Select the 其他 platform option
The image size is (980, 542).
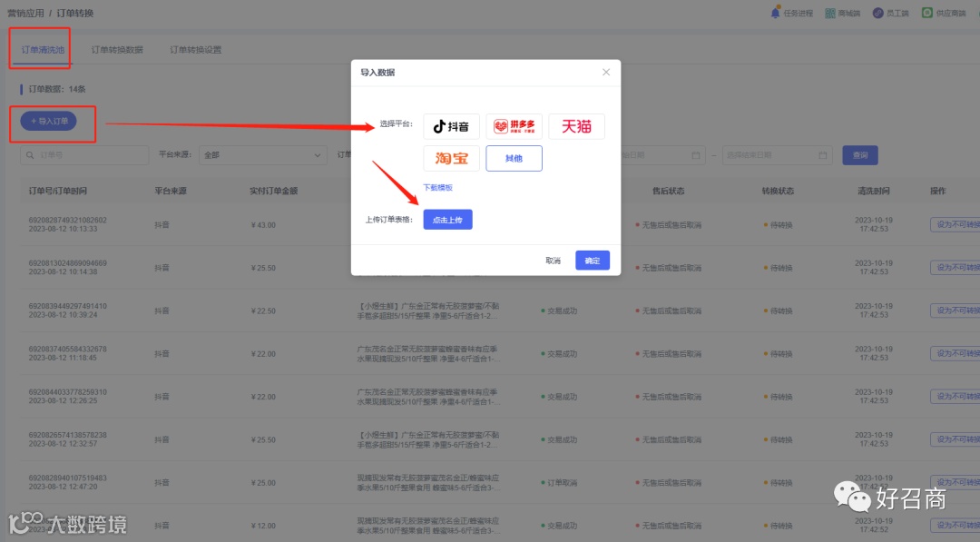point(514,158)
